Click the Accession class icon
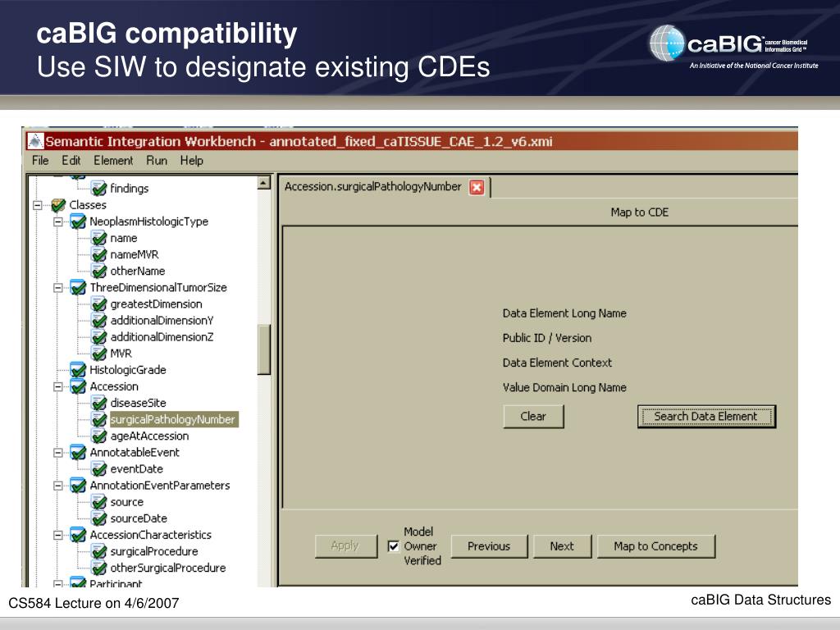 (x=78, y=387)
